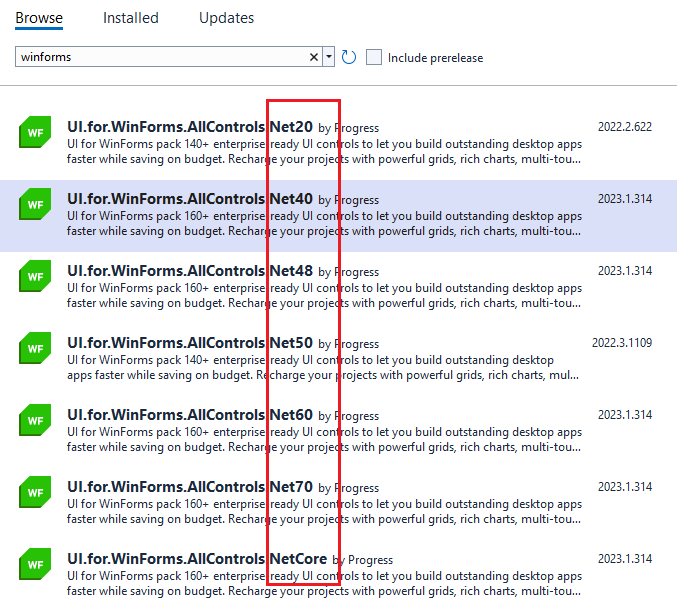Click the Net50 package description text

tap(323, 367)
